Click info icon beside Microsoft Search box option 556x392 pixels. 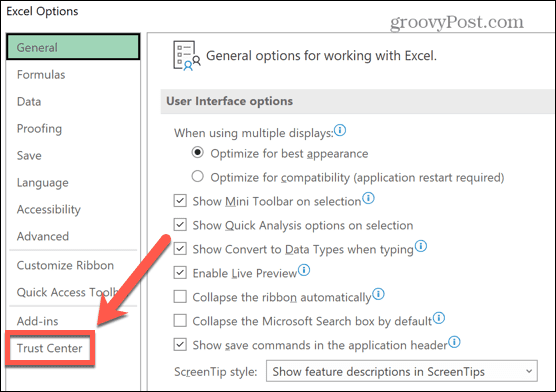(439, 318)
